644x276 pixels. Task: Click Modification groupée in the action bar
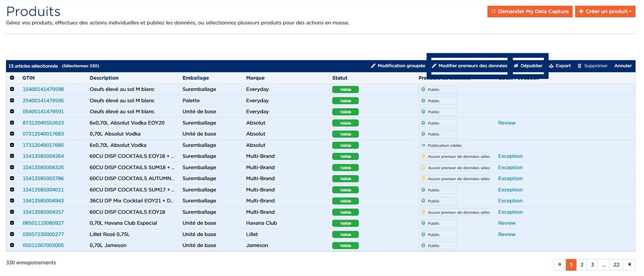(398, 66)
